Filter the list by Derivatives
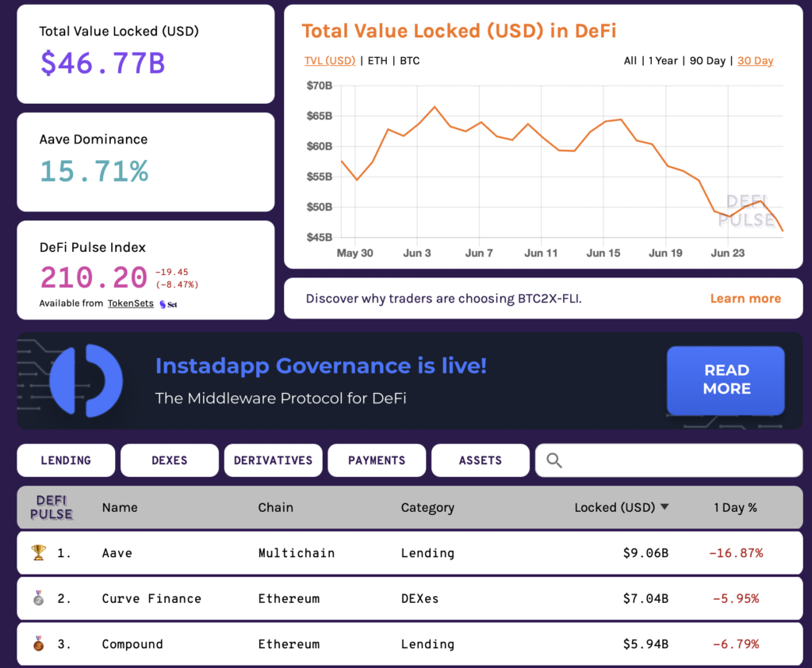 click(273, 460)
